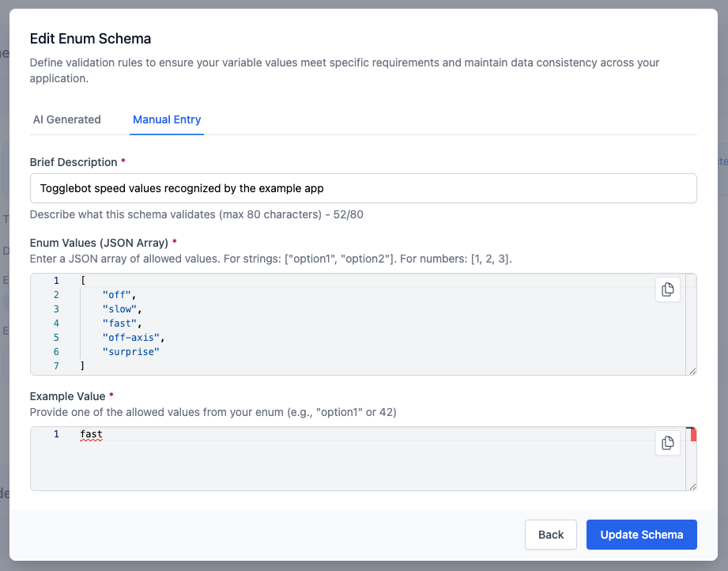Select the Manual Entry tab
This screenshot has height=571, width=728.
tap(166, 119)
